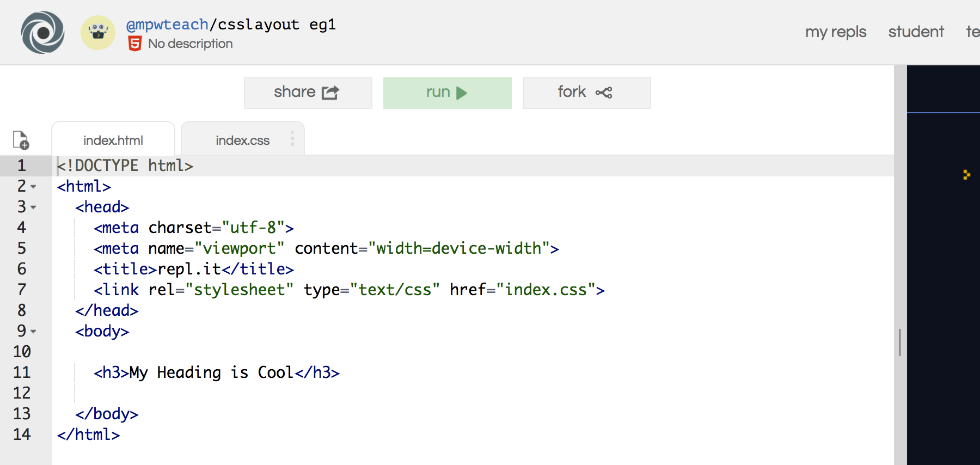Switch to the index.html tab
Screen dimensions: 980x465
(x=113, y=140)
